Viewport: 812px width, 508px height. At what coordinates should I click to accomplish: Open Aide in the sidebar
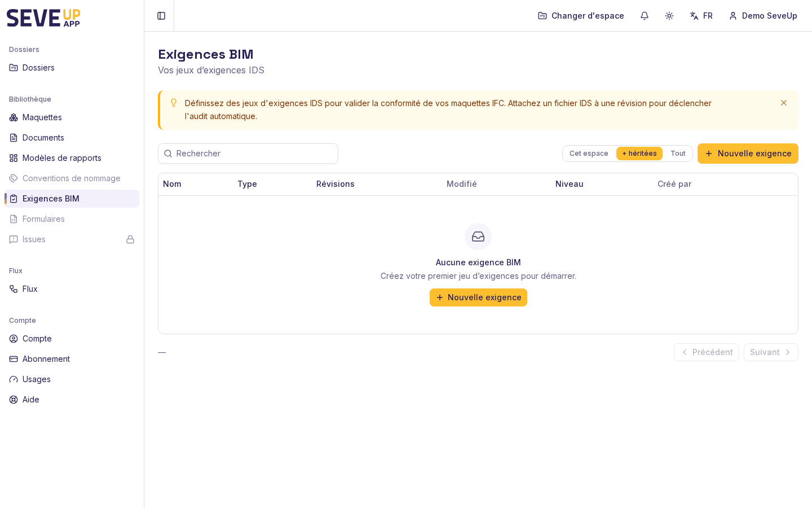(x=72, y=400)
